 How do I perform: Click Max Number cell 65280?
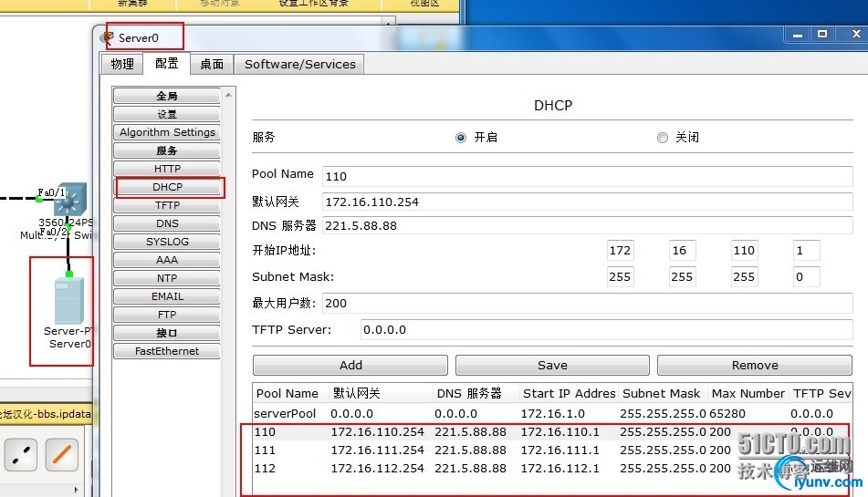point(727,413)
